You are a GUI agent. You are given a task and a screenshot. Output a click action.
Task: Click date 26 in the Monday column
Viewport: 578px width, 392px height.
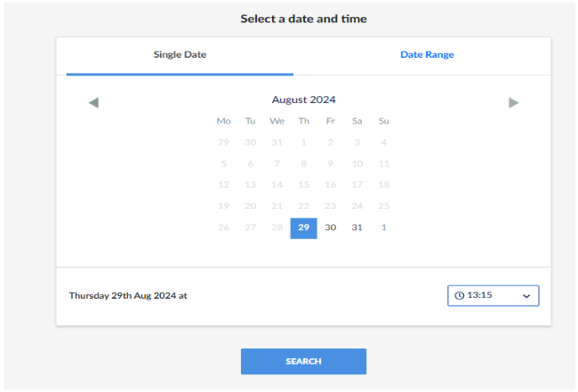pyautogui.click(x=223, y=228)
